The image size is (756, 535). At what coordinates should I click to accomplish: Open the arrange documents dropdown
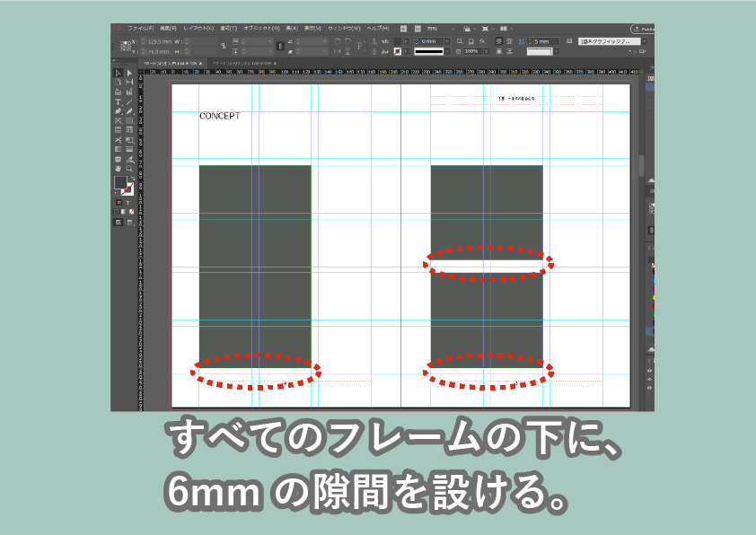coord(505,29)
